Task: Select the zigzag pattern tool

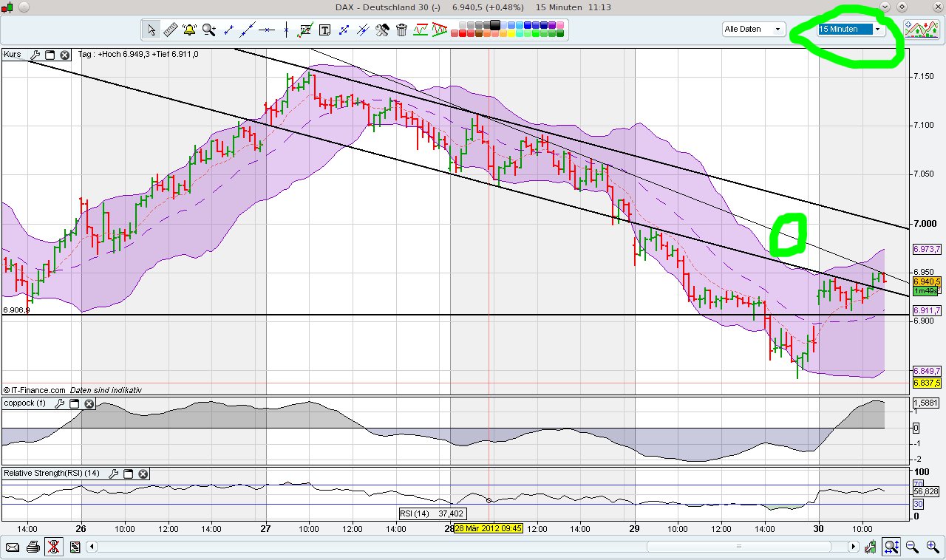Action: (x=421, y=30)
